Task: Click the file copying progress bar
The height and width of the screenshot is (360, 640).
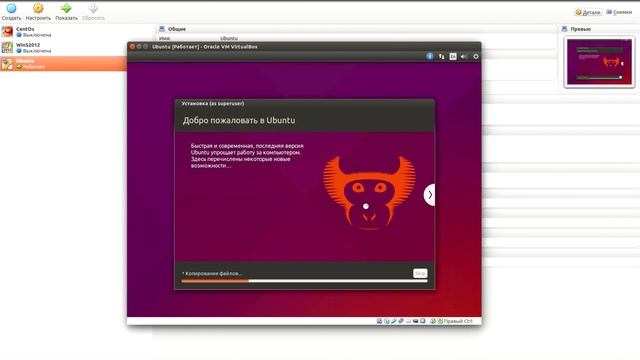Action: coord(304,281)
